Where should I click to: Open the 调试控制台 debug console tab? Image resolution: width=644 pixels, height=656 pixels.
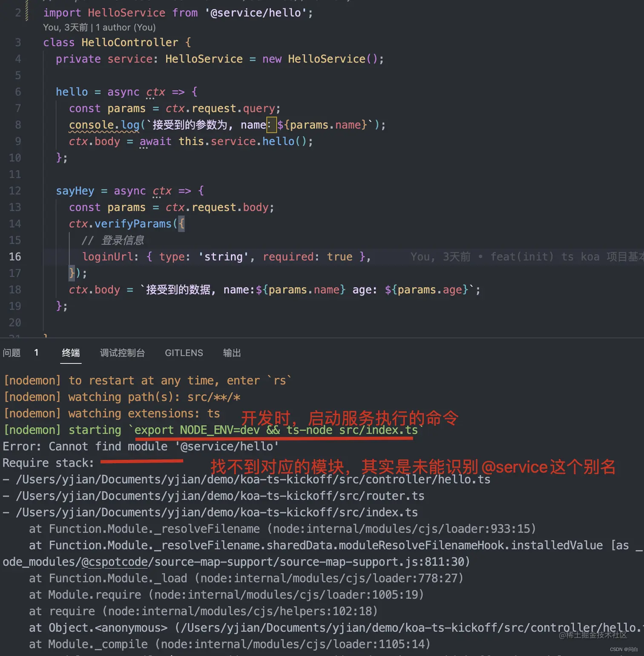tap(122, 353)
